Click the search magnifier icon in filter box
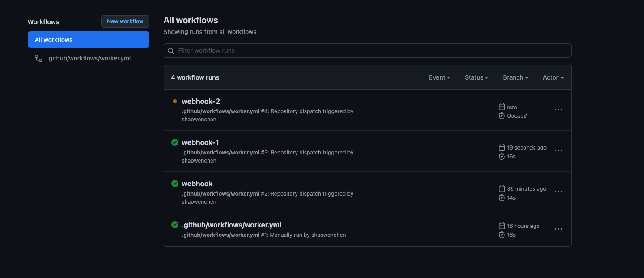The height and width of the screenshot is (278, 644). (171, 51)
